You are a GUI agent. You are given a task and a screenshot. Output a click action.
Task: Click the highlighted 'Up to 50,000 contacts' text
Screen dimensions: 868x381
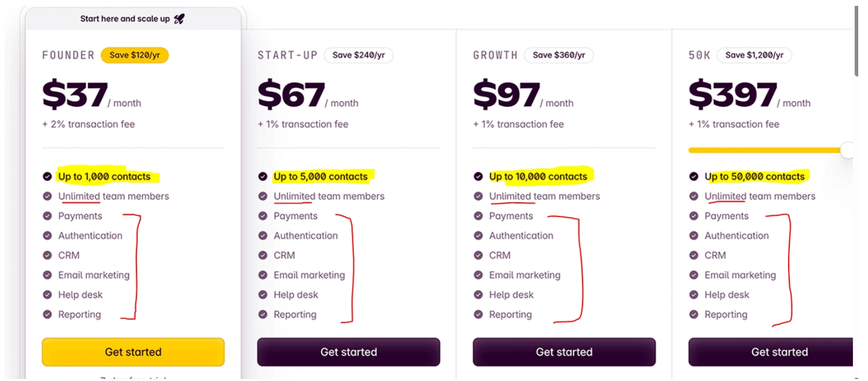[x=756, y=176]
